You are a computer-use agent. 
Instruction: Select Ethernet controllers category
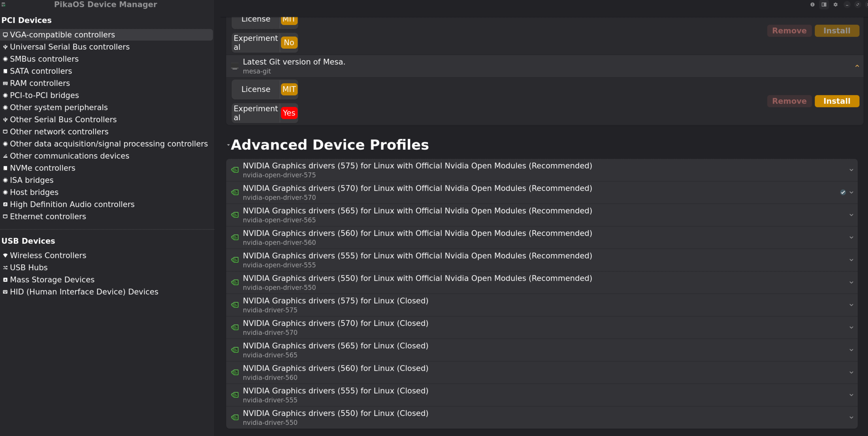click(x=106, y=216)
